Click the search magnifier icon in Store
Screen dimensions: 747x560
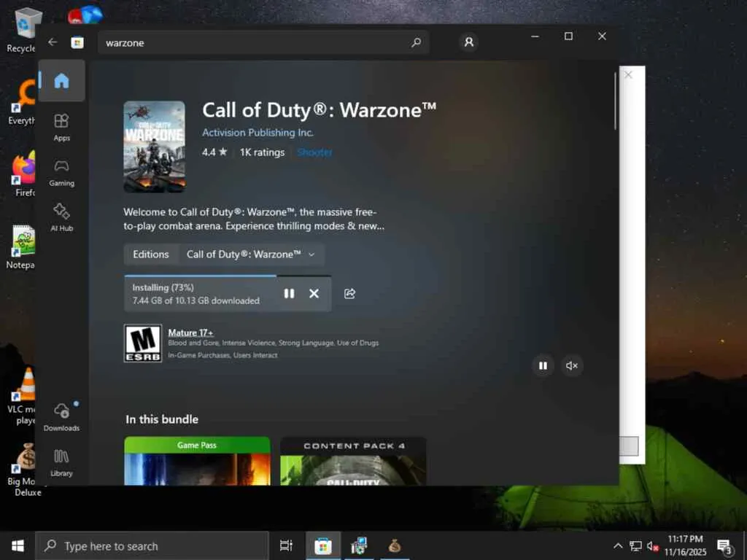416,42
